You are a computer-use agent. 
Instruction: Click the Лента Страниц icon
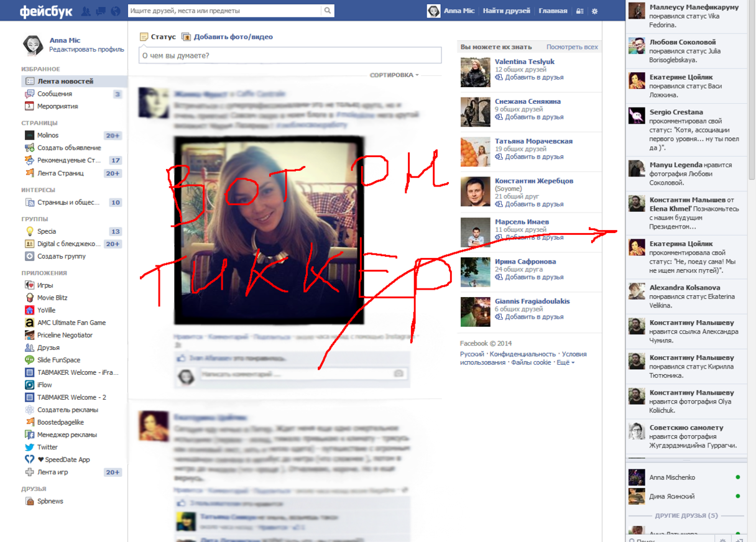pos(29,173)
